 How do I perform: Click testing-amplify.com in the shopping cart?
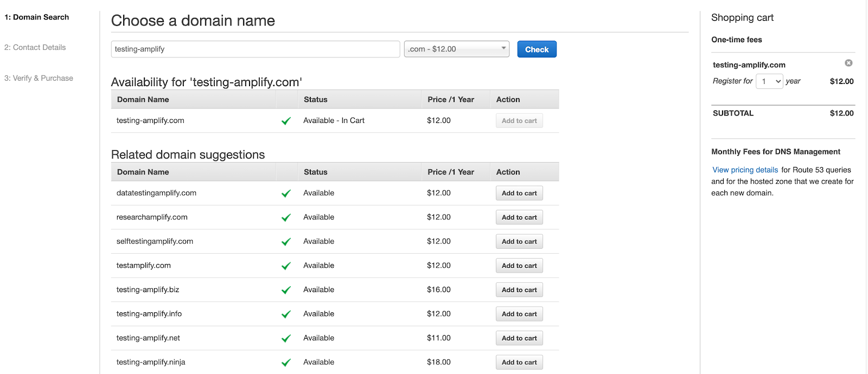click(749, 65)
